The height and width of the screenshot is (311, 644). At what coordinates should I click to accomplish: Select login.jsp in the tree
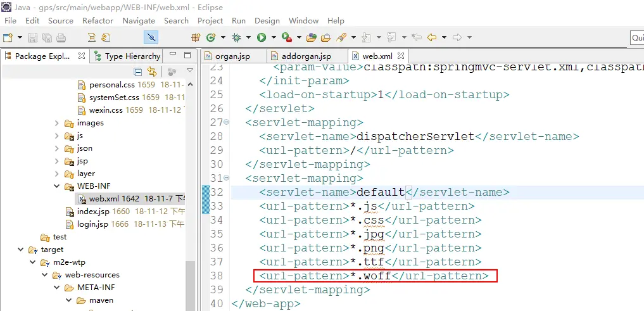point(125,224)
